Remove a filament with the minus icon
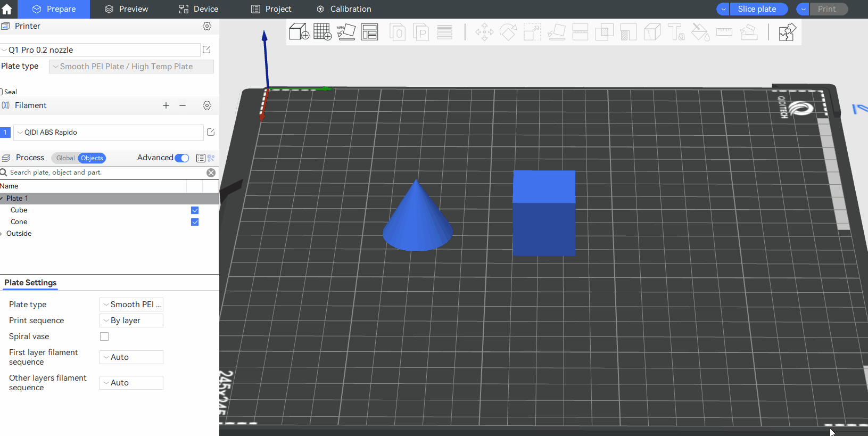868x436 pixels. click(x=183, y=105)
